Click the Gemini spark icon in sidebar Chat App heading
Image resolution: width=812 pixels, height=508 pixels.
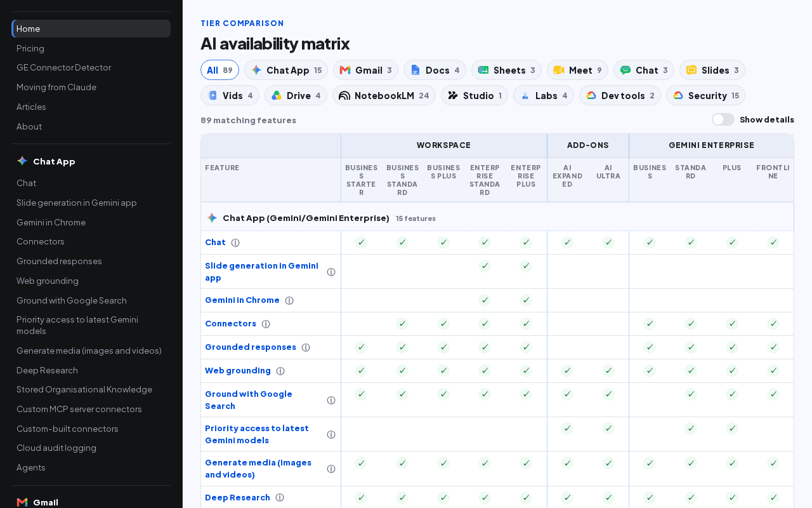(22, 161)
